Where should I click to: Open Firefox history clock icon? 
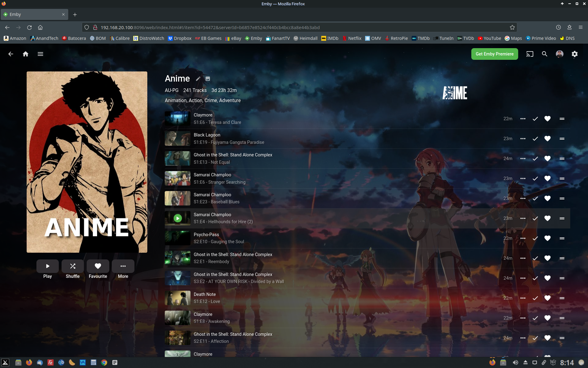coord(559,27)
